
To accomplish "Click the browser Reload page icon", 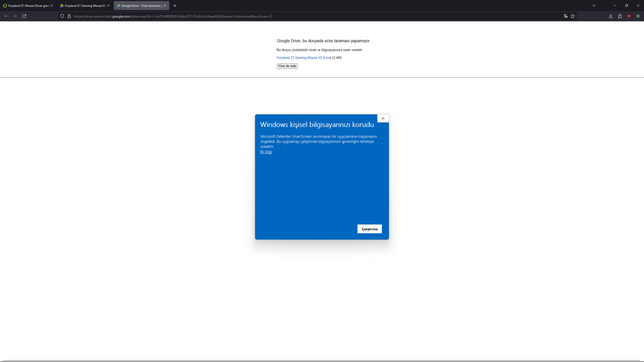I will tap(24, 16).
